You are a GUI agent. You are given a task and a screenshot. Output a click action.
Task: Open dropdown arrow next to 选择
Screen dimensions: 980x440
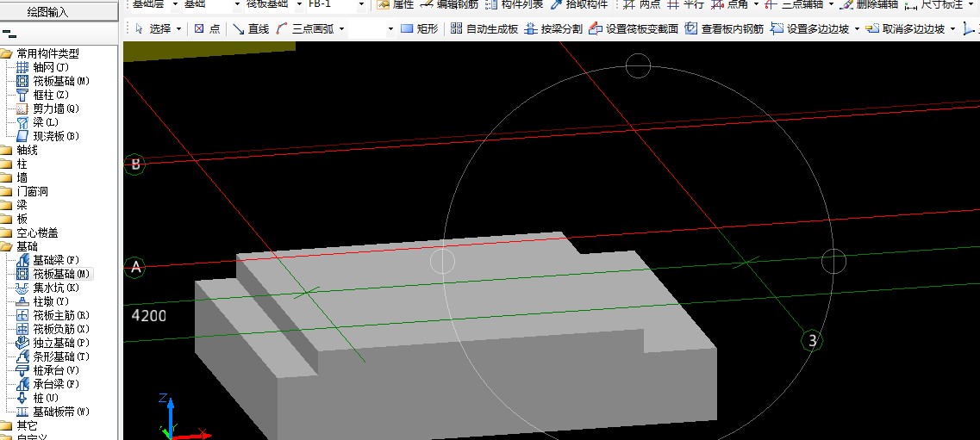pyautogui.click(x=179, y=28)
